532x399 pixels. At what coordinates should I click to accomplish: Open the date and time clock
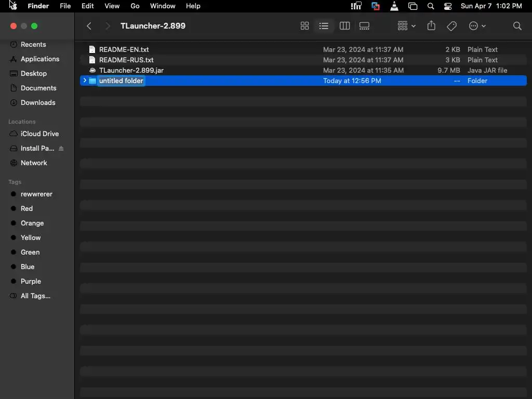pos(491,6)
